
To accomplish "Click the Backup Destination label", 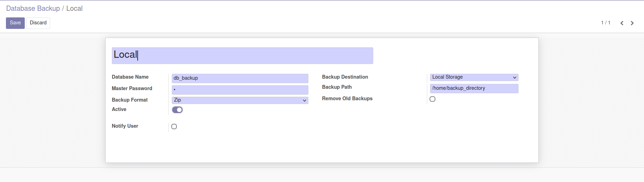I will (345, 77).
